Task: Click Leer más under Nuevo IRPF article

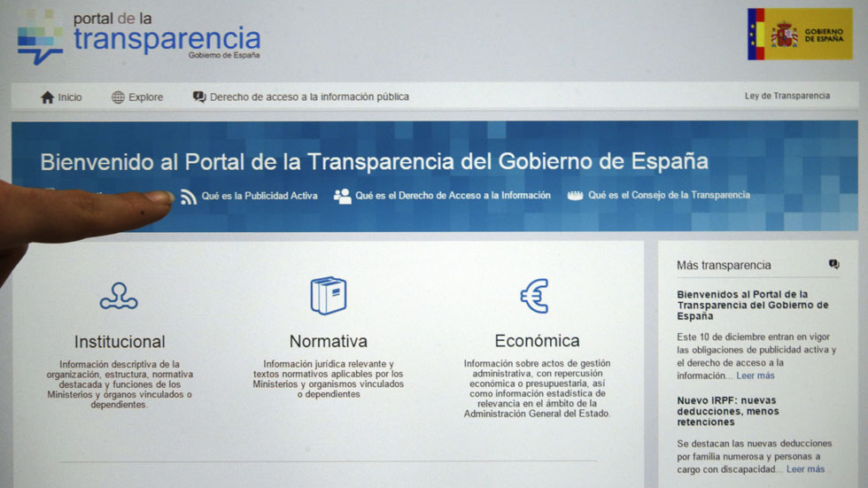Action: (805, 469)
